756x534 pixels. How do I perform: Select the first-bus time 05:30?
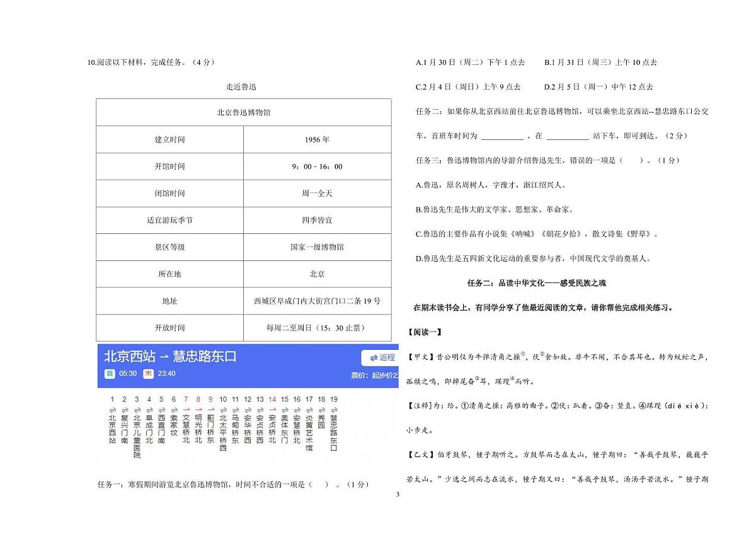pos(128,373)
